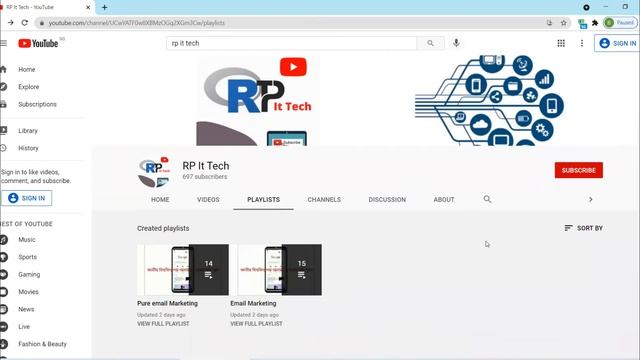The height and width of the screenshot is (360, 640).
Task: Click the Subscriptions sidebar label
Action: point(37,104)
